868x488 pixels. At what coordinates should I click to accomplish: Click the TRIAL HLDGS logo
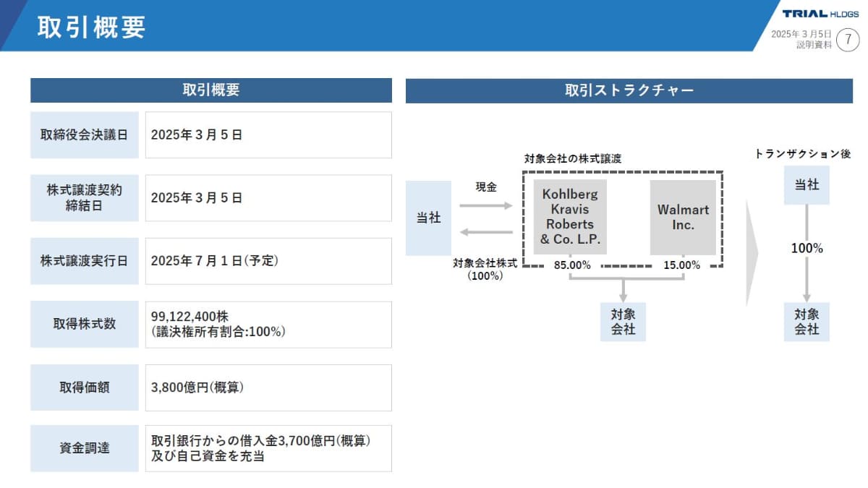pos(820,14)
